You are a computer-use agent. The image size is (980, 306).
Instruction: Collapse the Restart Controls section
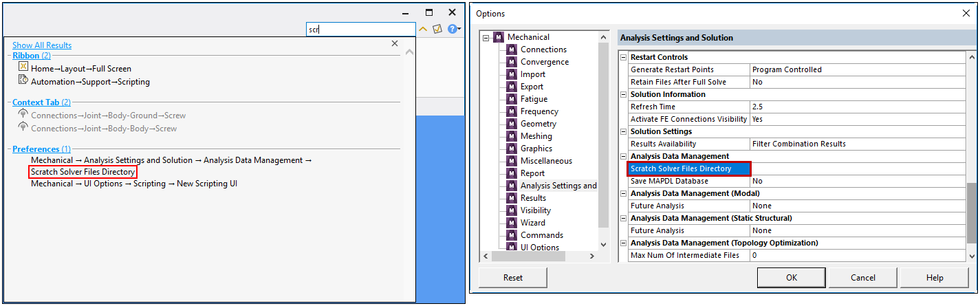click(x=624, y=57)
